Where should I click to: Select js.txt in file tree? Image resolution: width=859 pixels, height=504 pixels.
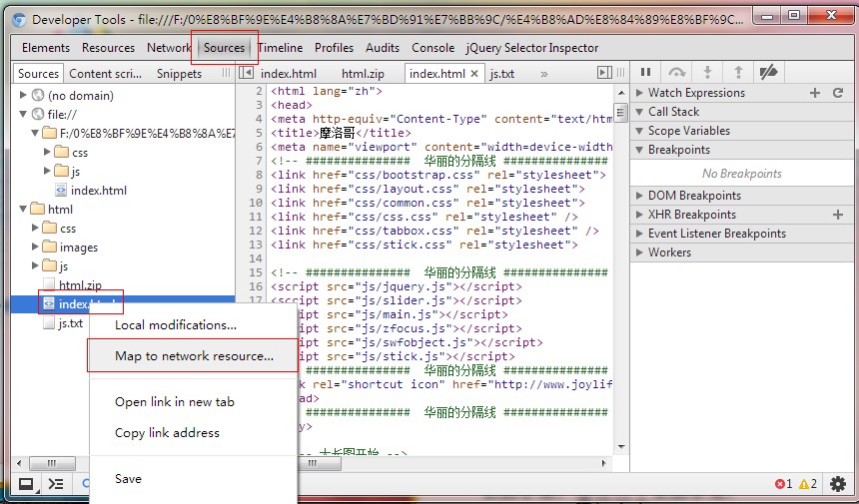[71, 323]
